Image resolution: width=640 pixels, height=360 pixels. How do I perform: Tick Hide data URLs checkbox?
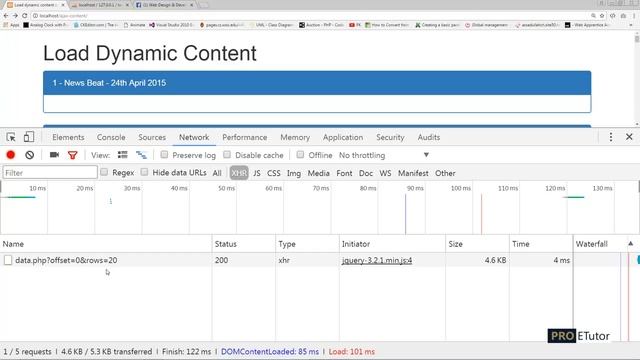(144, 172)
